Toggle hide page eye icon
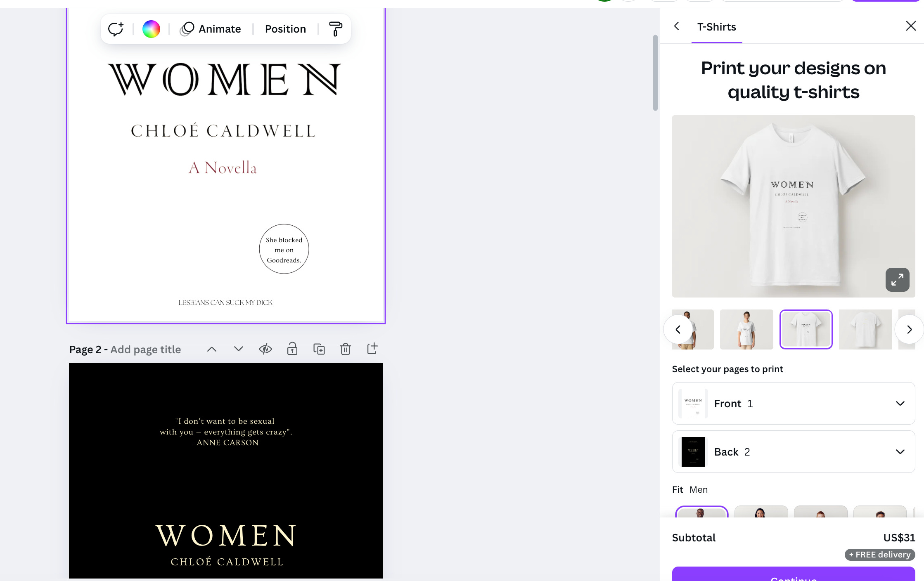Viewport: 924px width, 581px height. point(265,349)
